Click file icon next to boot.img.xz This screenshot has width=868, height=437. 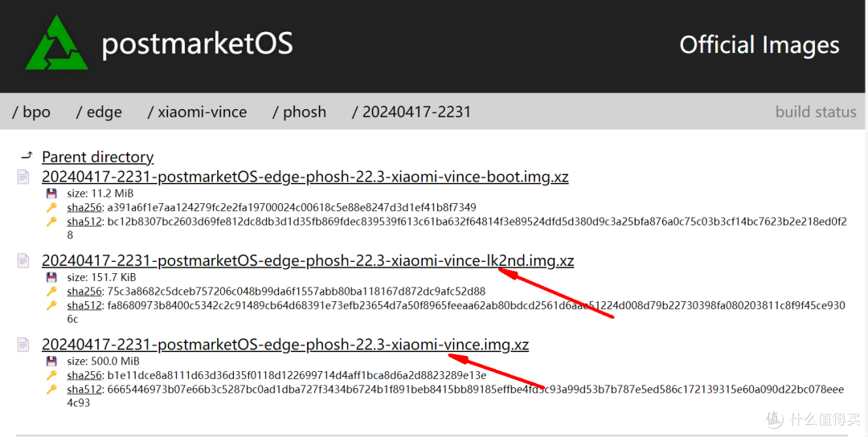(23, 177)
